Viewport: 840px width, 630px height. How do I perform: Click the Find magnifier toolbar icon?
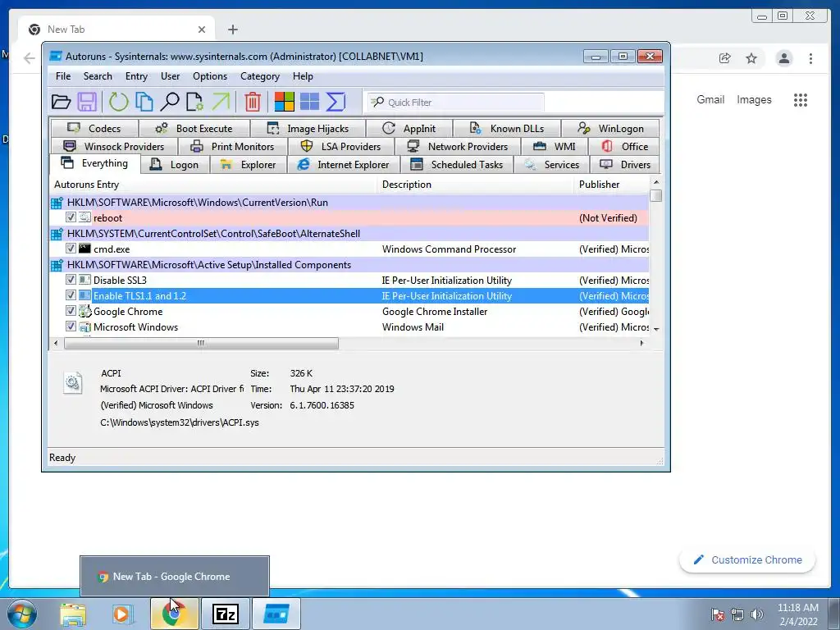point(170,102)
